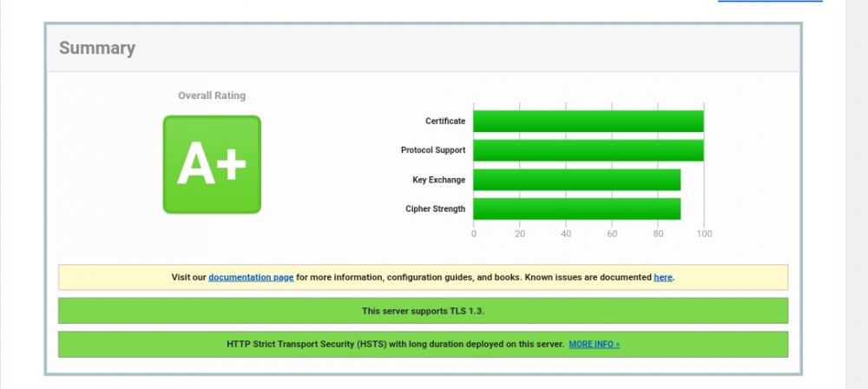
Task: Click the Cipher Strength score bar
Action: (x=577, y=209)
